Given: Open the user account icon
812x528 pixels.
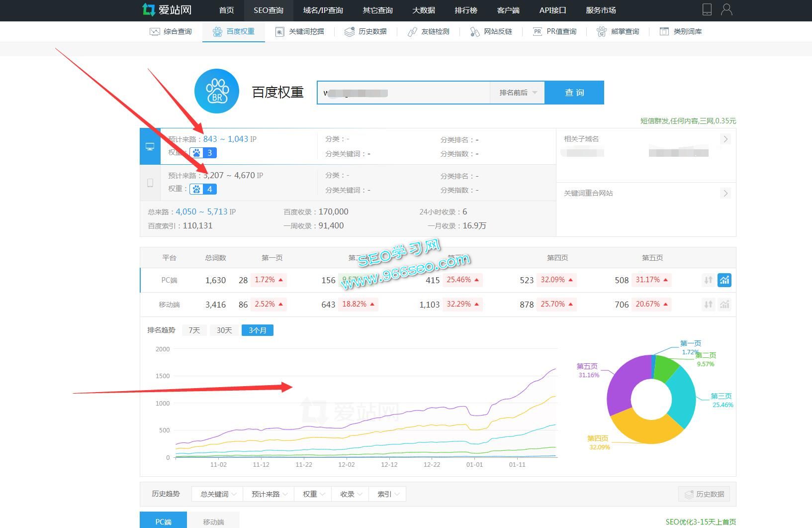Looking at the screenshot, I should click(726, 9).
